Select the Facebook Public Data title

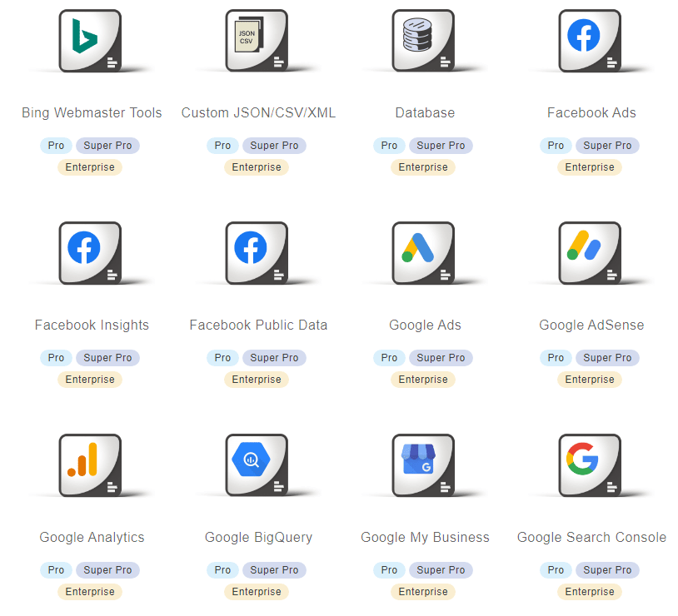[x=258, y=325]
